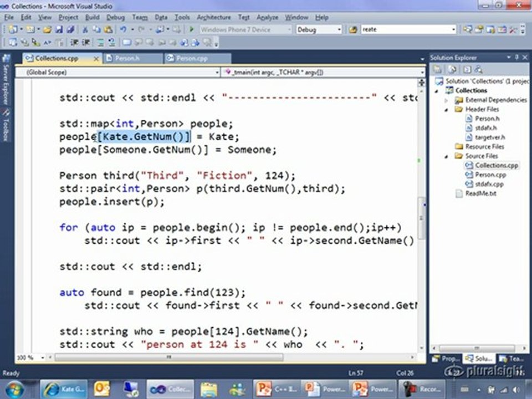
Task: Open the Debug configuration dropdown
Action: [319, 30]
